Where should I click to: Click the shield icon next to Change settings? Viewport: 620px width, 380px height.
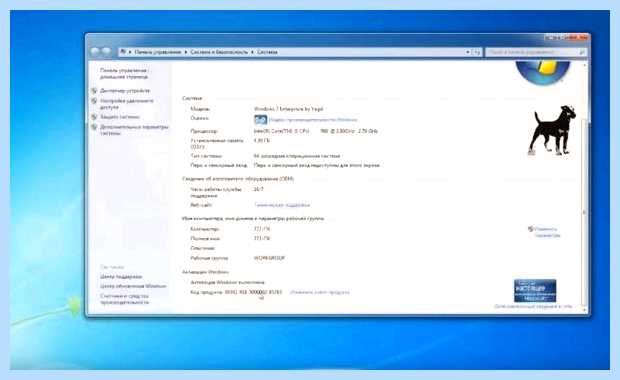[x=531, y=229]
